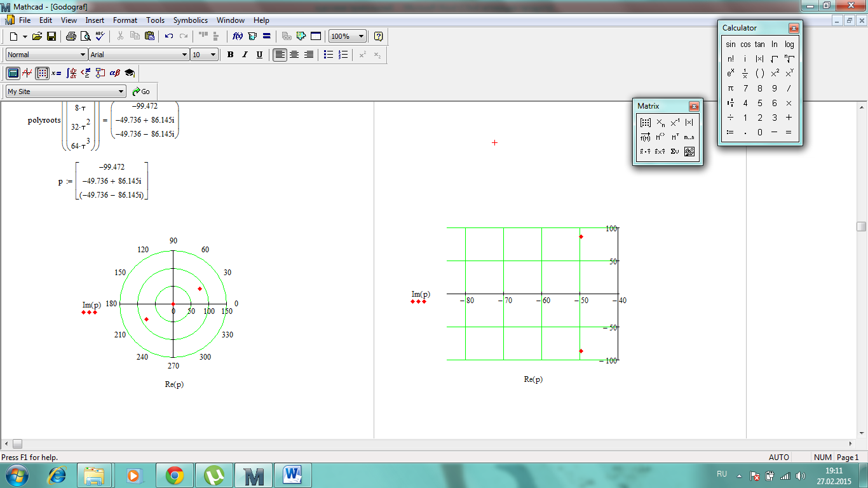
Task: Open the zoom 100% dropdown
Action: (x=361, y=36)
